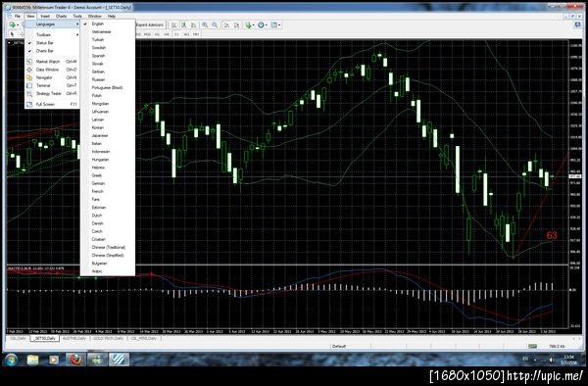This screenshot has height=386, width=588.
Task: Open the New Chart dropdown arrow
Action: 18,24
